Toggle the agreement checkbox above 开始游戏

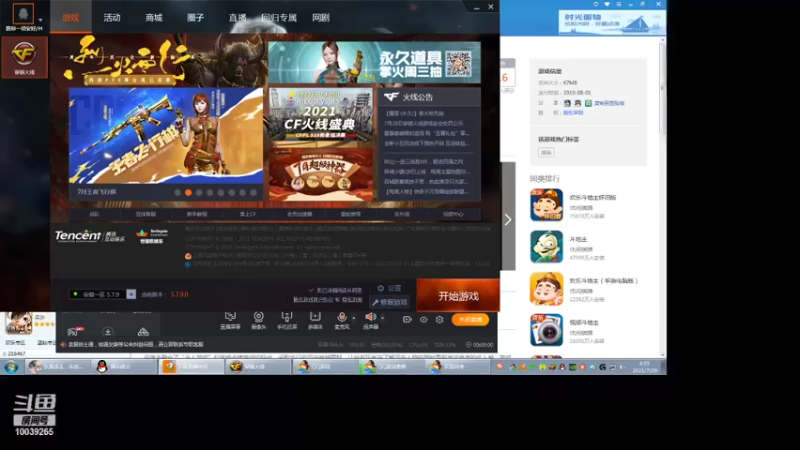click(311, 290)
